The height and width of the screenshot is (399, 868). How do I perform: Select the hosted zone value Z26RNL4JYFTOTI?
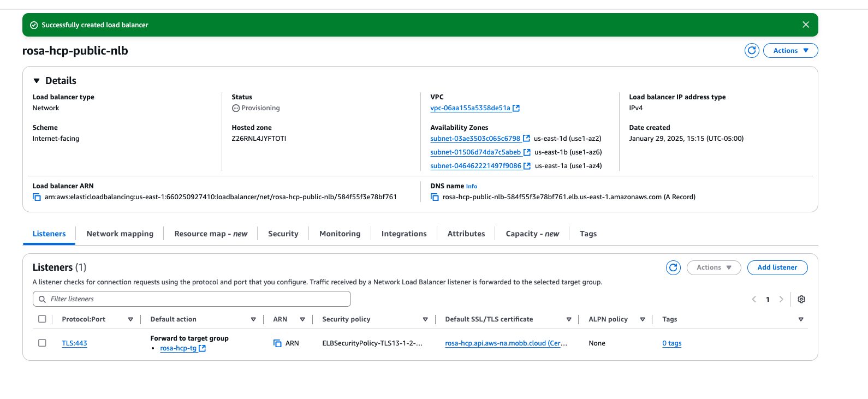[259, 139]
